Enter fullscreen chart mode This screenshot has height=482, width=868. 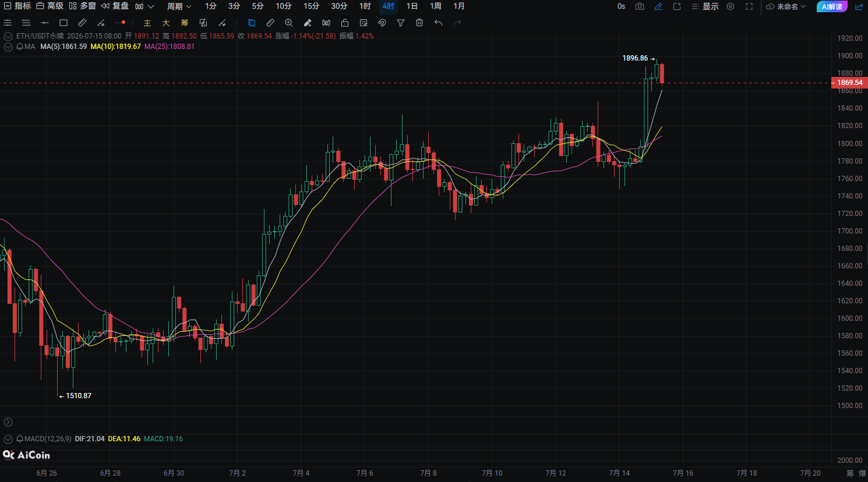pos(749,6)
